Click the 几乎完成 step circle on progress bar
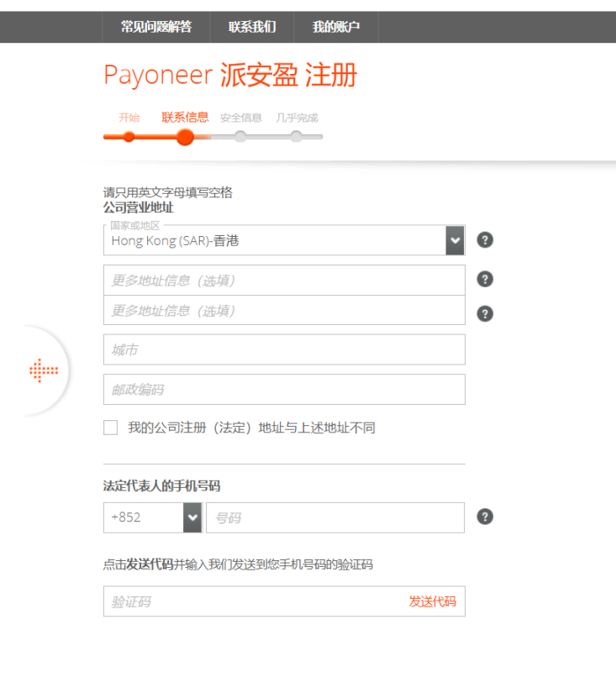Viewport: 616px width, 677px height. point(296,137)
